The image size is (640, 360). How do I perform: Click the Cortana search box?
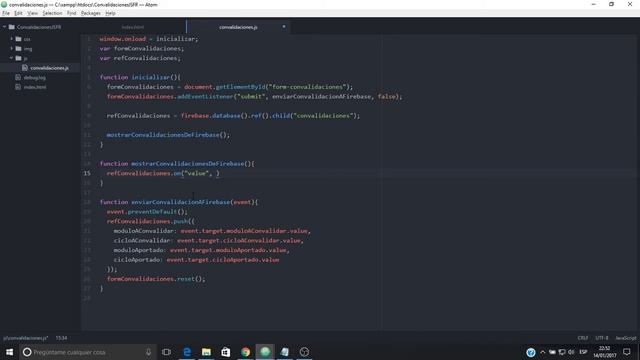(88, 352)
